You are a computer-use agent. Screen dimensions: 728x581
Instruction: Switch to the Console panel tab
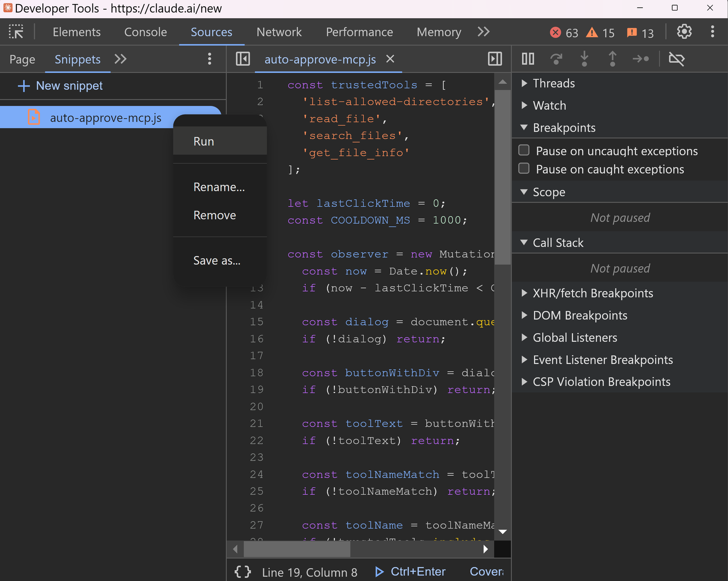click(x=146, y=32)
